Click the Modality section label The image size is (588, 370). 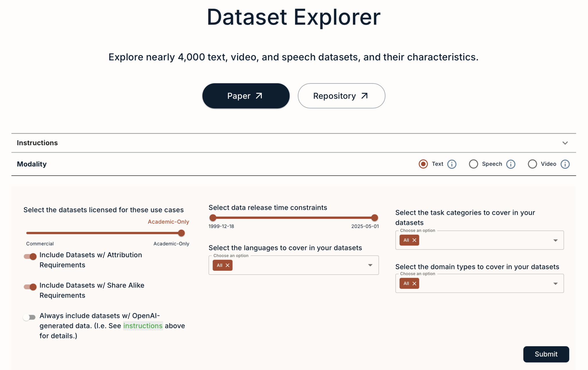[x=32, y=164]
